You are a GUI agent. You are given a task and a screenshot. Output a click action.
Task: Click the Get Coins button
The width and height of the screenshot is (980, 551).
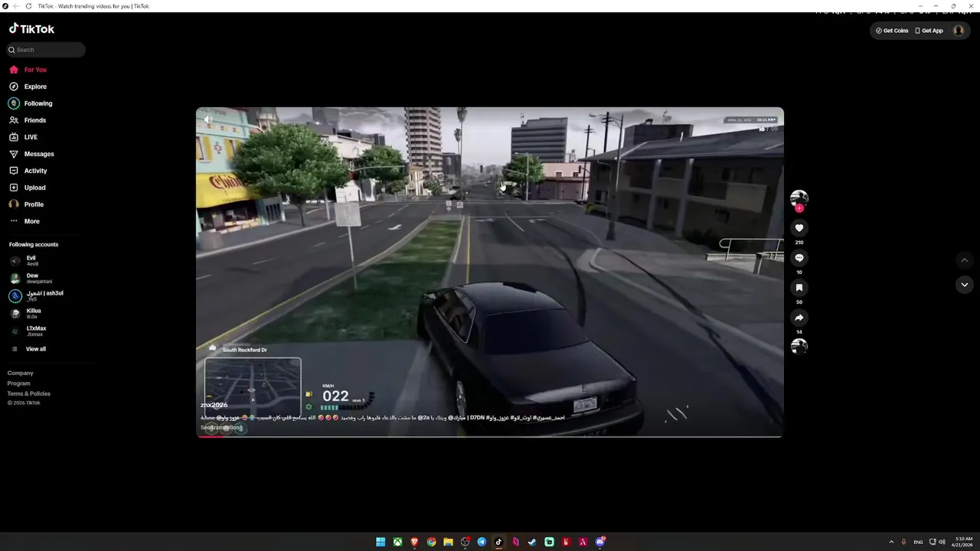[x=893, y=31]
